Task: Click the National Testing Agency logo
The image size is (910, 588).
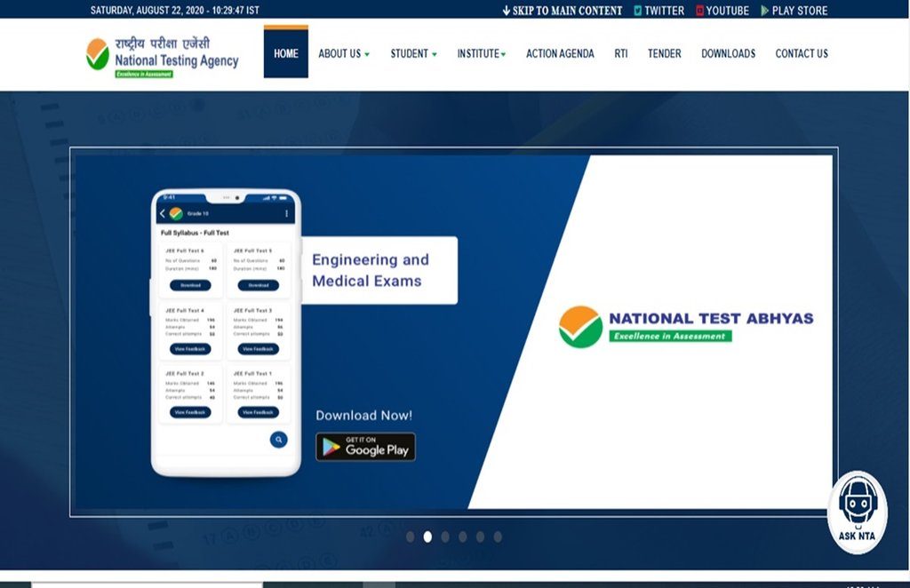Action: [163, 56]
